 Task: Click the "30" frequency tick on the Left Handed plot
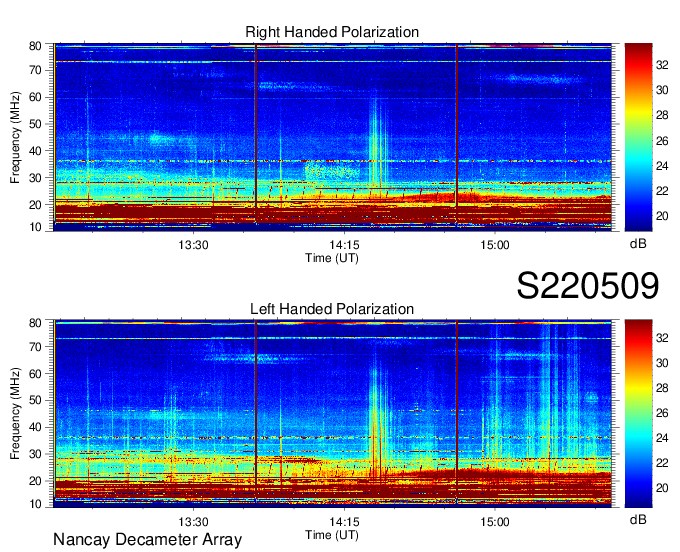pos(36,454)
